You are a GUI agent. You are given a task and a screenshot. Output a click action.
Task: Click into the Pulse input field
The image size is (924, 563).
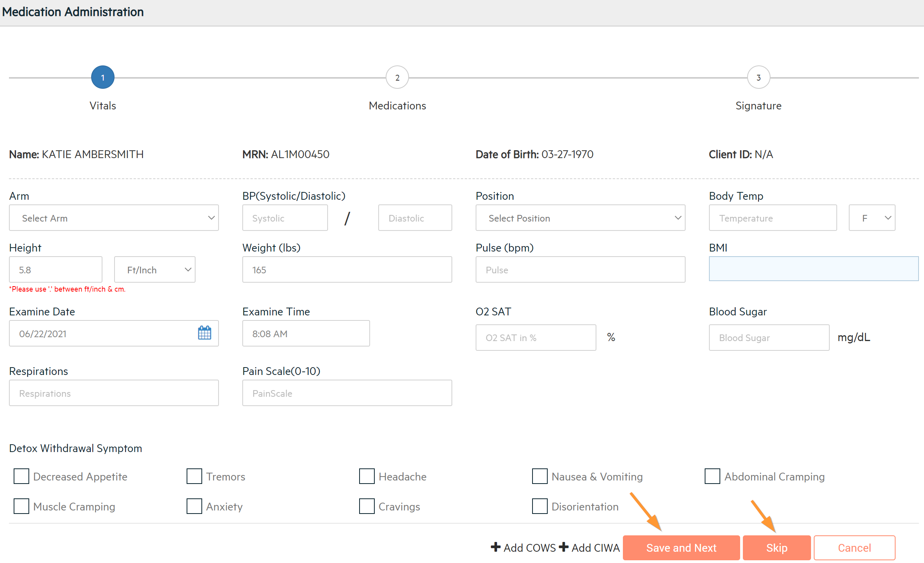[x=580, y=269]
